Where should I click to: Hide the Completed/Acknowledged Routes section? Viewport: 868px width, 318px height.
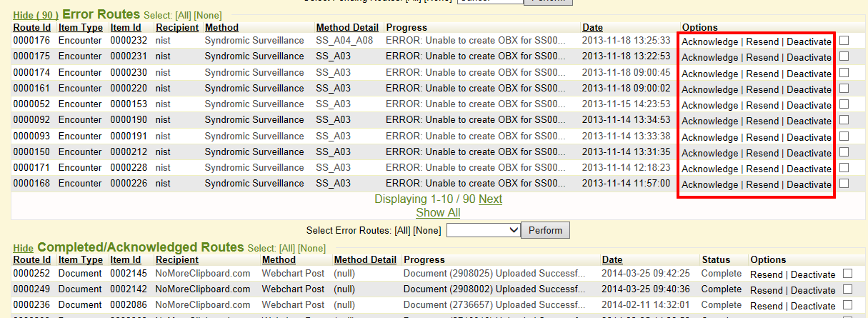tap(24, 247)
